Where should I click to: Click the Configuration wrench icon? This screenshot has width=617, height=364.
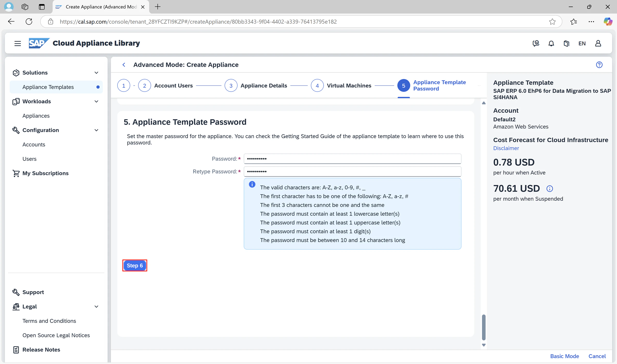click(x=16, y=130)
